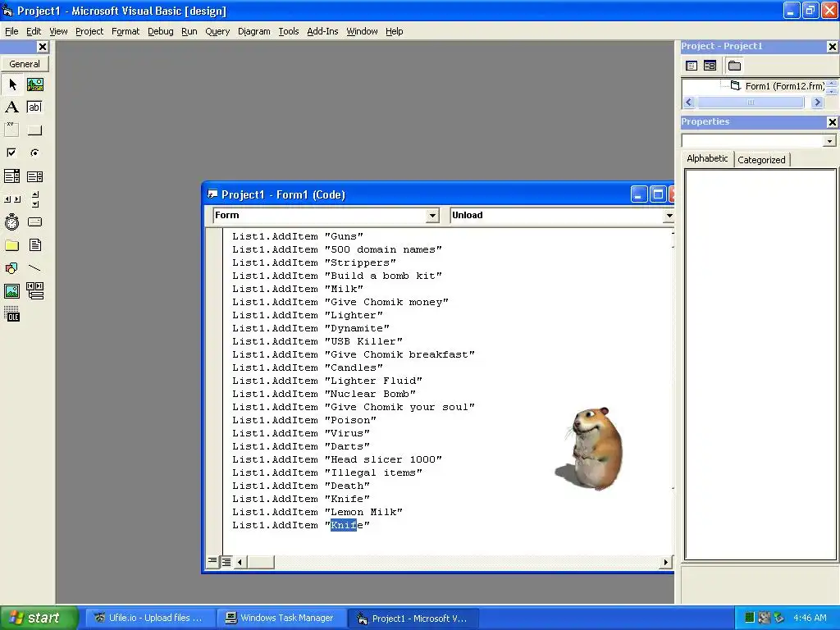
Task: Toggle Folders icon in Project panel
Action: click(x=734, y=66)
